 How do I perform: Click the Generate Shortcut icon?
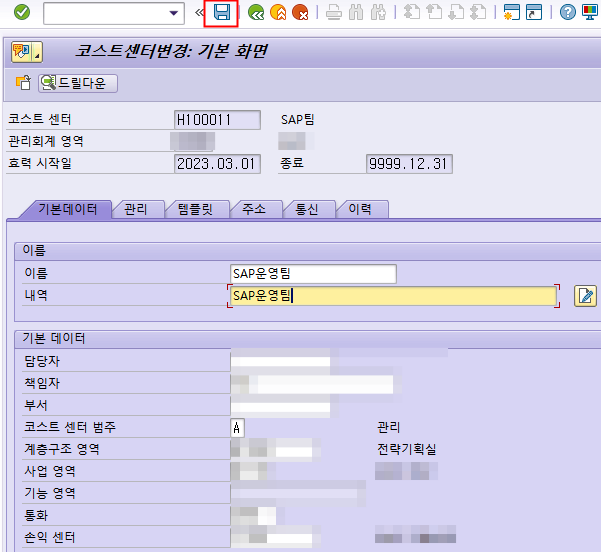point(534,13)
